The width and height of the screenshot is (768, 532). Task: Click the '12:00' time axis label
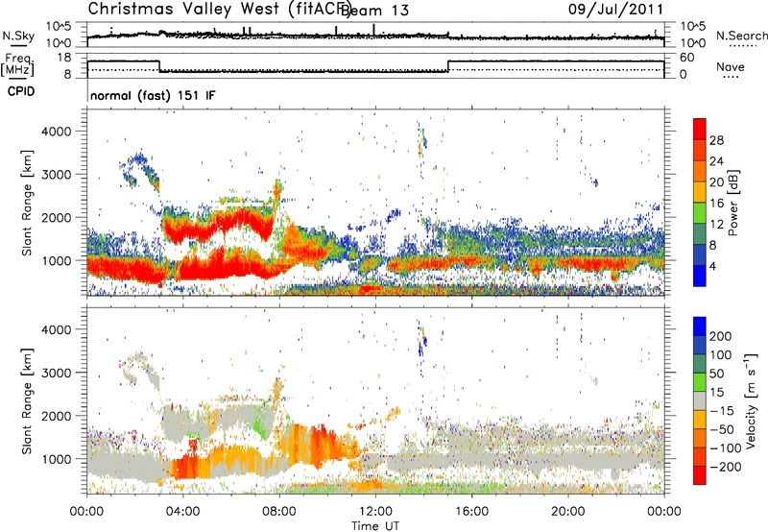(x=375, y=512)
